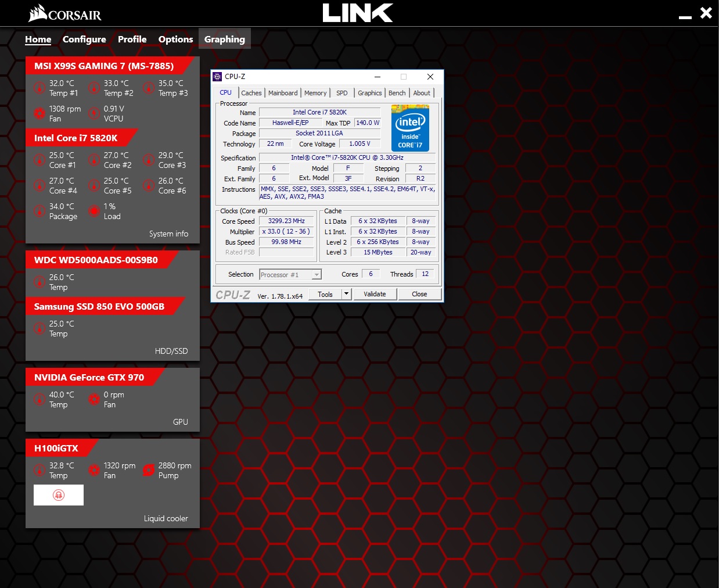
Task: Open the Processor #1 selection dropdown
Action: 290,275
